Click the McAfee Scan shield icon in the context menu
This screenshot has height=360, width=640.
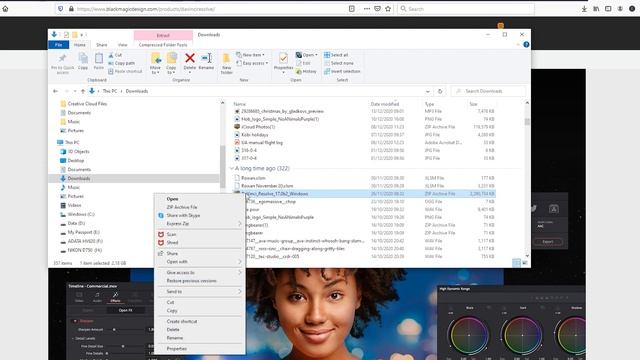click(x=161, y=234)
